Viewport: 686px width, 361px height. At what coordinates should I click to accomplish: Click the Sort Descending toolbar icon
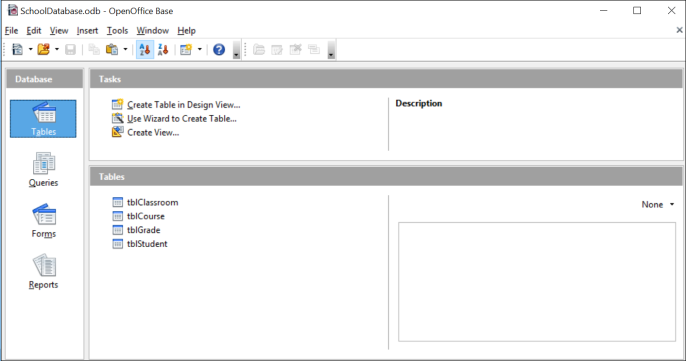point(163,49)
